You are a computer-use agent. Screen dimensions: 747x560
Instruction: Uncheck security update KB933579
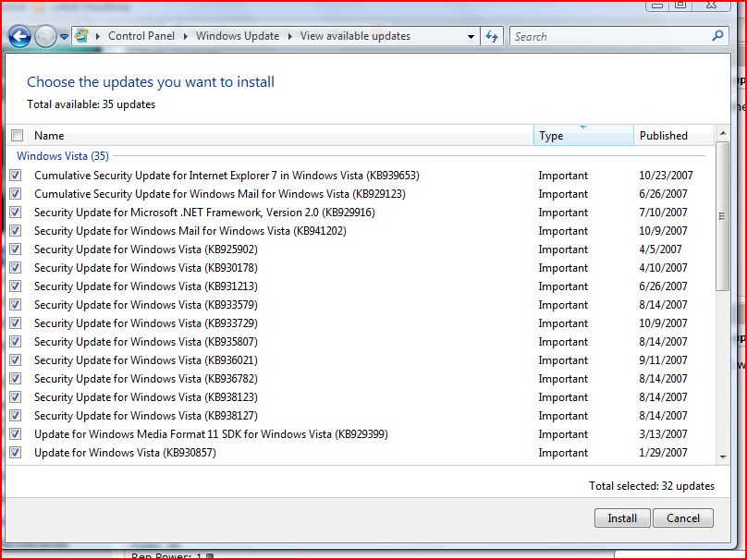(x=15, y=305)
